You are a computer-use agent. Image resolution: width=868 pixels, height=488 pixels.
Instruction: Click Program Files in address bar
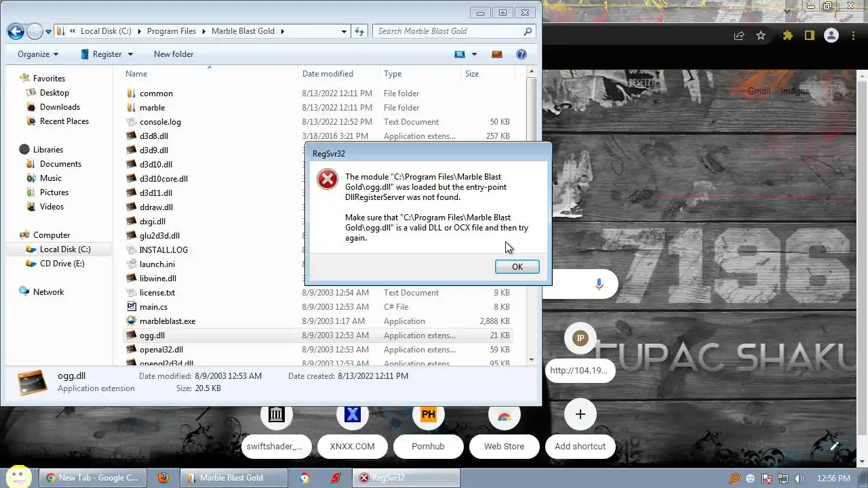(172, 31)
